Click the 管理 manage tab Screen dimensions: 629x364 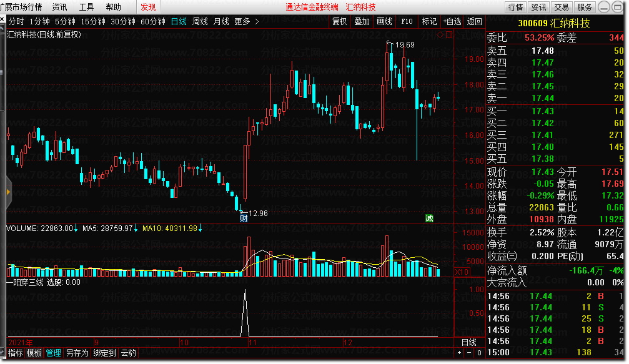53,353
